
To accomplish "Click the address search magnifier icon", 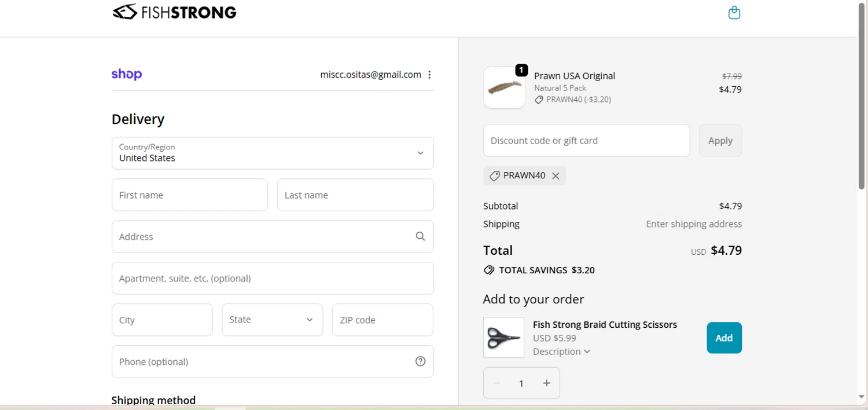I will click(x=420, y=236).
